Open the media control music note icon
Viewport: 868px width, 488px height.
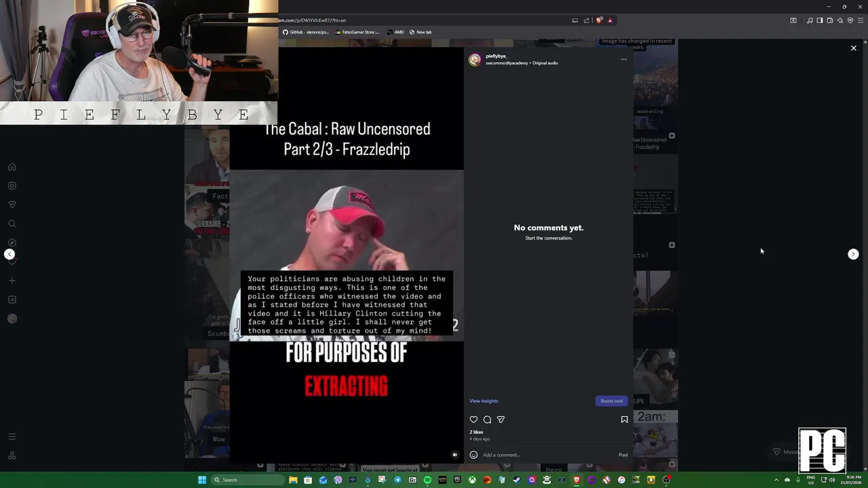810,20
